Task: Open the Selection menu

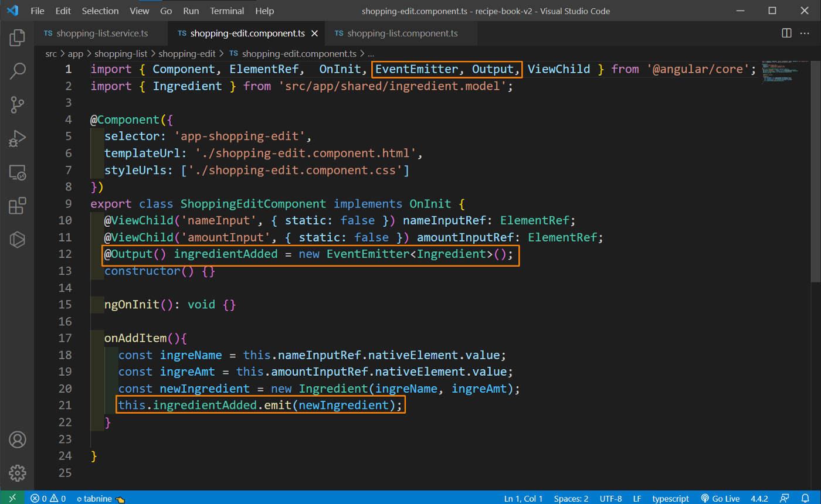Action: click(x=100, y=11)
